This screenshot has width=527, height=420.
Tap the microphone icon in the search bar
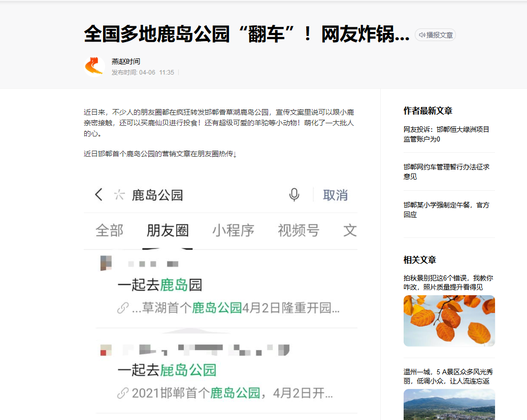point(294,195)
